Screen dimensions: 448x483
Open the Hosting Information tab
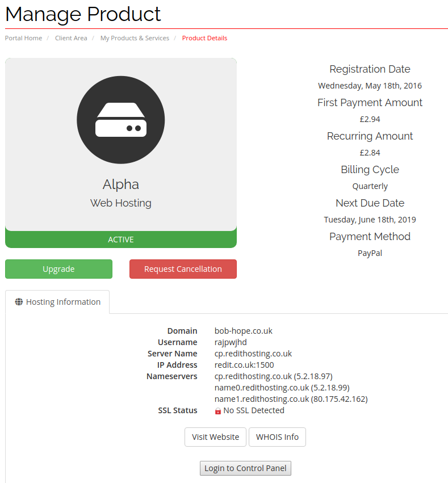(57, 302)
